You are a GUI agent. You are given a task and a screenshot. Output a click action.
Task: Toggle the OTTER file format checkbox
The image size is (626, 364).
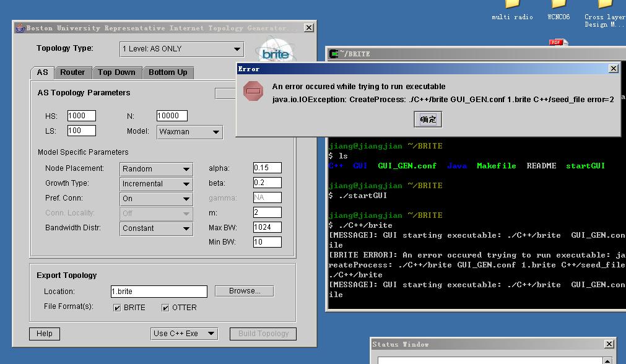coord(165,308)
